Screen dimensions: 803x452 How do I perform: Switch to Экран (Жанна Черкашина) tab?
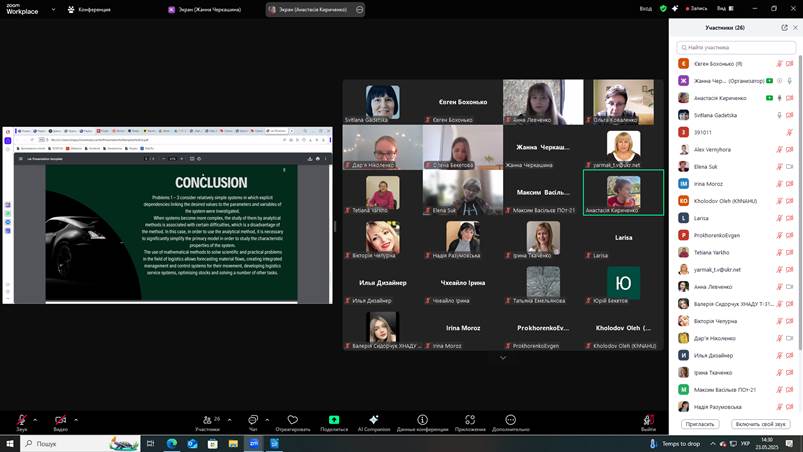[212, 9]
